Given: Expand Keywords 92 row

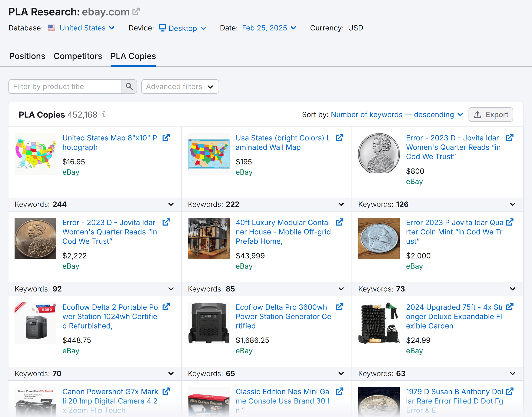Looking at the screenshot, I should click(x=171, y=289).
